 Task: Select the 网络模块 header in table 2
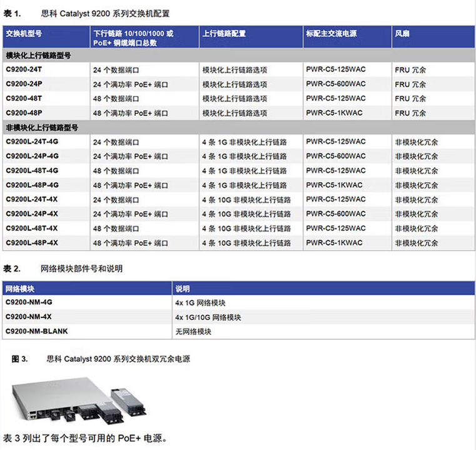(x=19, y=289)
